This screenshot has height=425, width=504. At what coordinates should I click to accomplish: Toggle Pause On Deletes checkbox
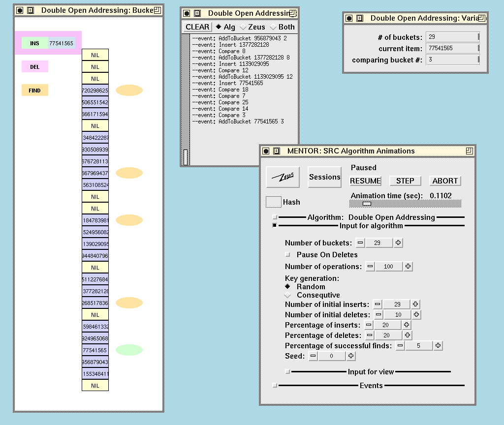(x=287, y=255)
